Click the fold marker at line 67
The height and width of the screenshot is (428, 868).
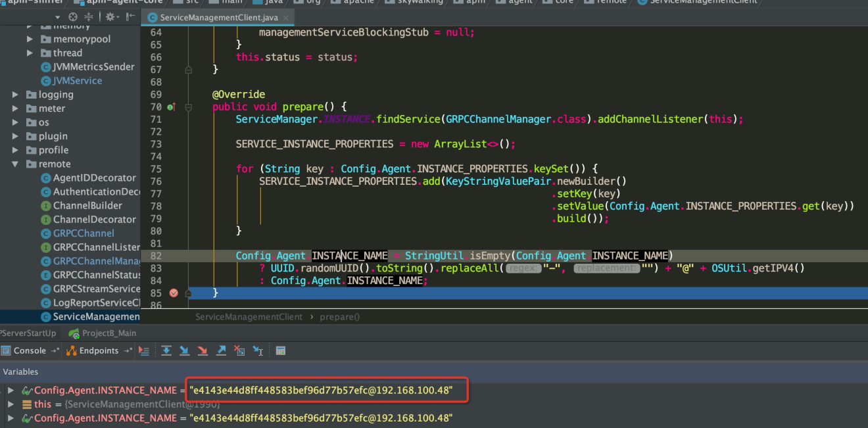coord(188,70)
